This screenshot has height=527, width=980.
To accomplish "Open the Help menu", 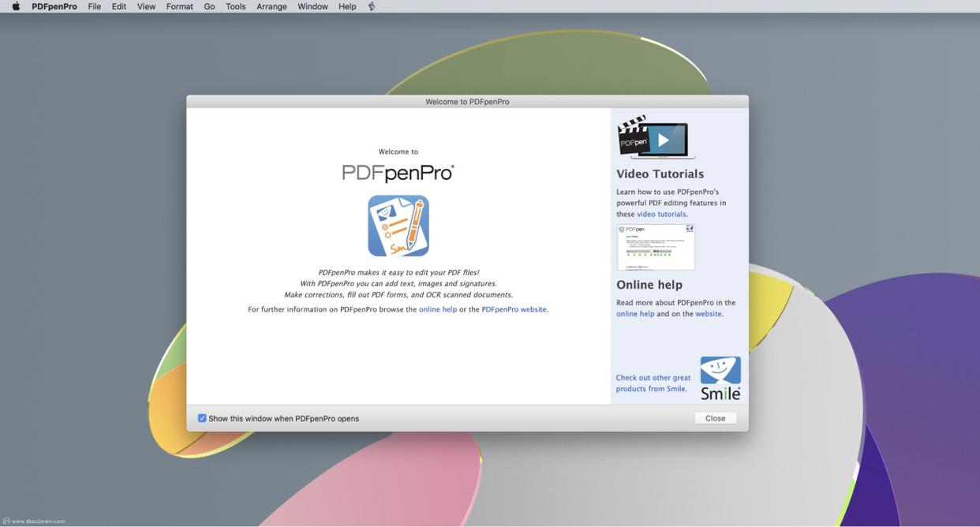I will coord(347,6).
